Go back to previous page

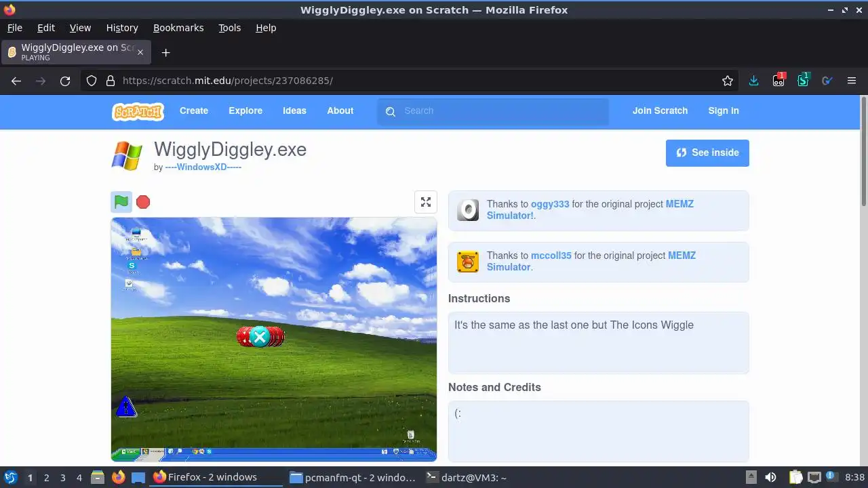pos(16,81)
